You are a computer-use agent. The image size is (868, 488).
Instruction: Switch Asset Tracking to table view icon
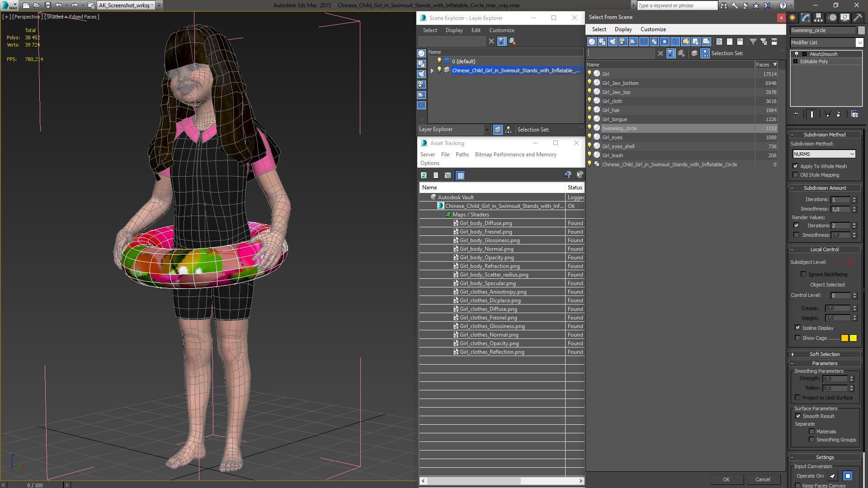click(x=460, y=175)
